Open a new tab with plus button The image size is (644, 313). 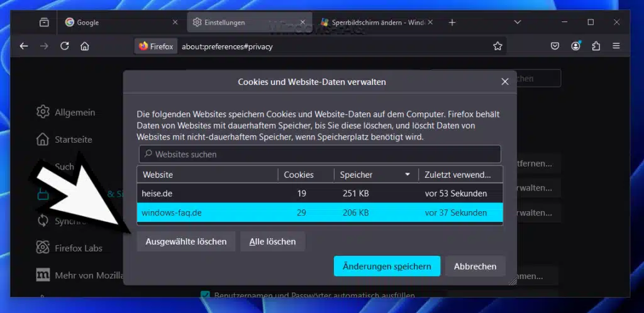click(x=452, y=23)
